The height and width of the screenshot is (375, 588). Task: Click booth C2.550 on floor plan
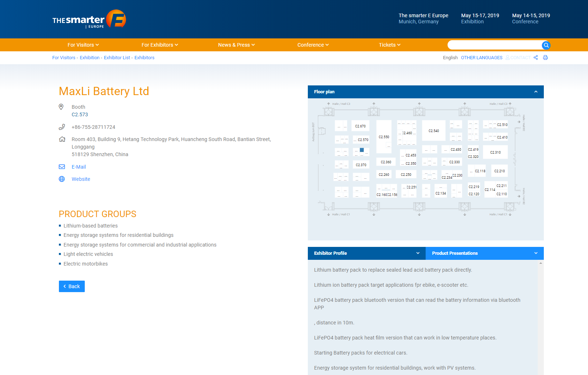[x=384, y=137]
